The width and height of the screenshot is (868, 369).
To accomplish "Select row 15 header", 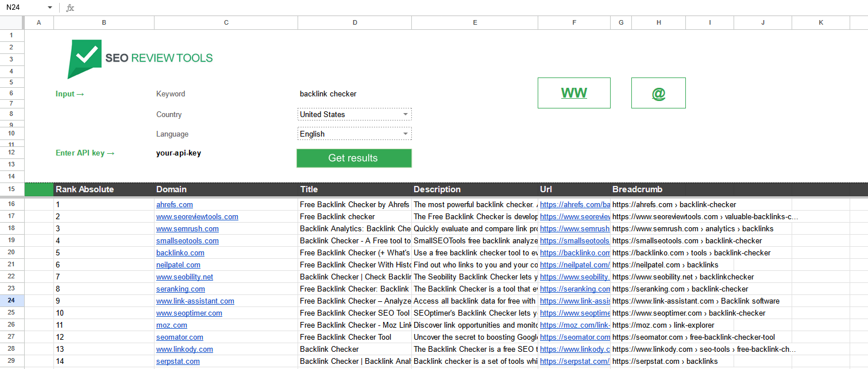I will click(x=12, y=189).
